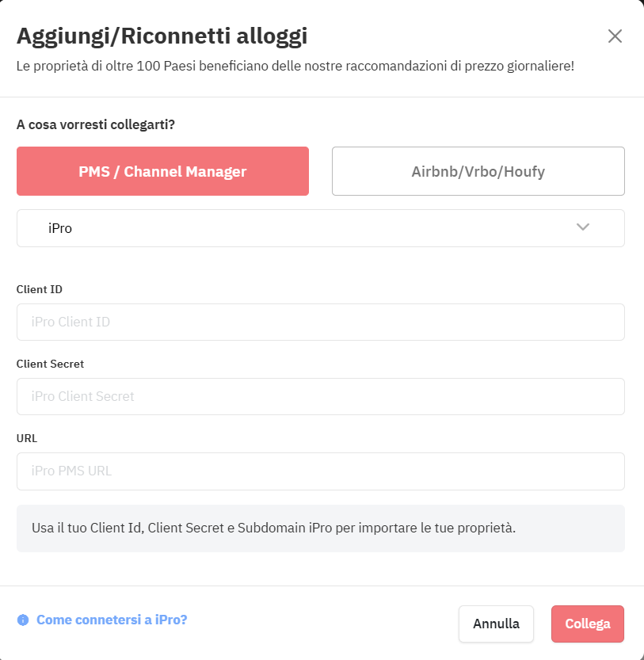Click the subtitle about 100 Paesi
This screenshot has height=660, width=644.
click(295, 66)
